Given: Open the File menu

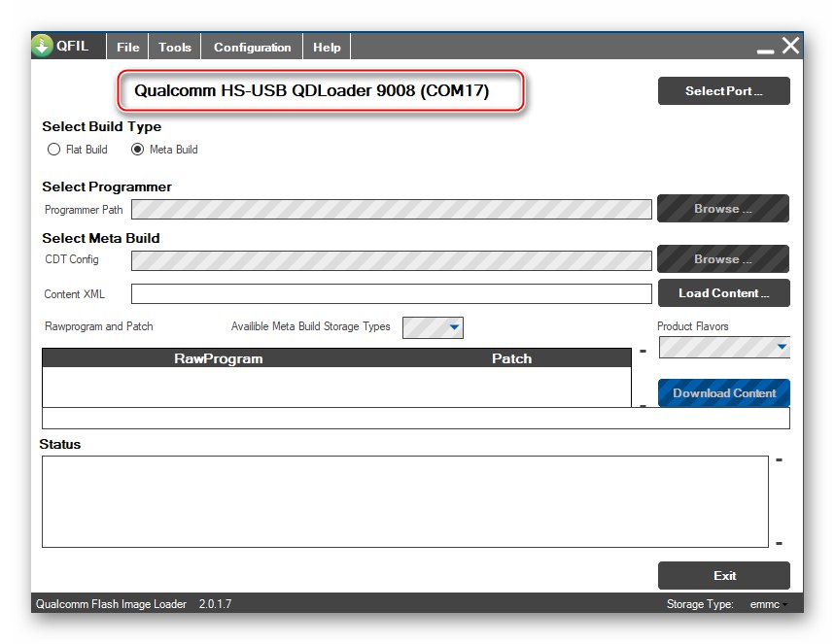Looking at the screenshot, I should [x=127, y=47].
